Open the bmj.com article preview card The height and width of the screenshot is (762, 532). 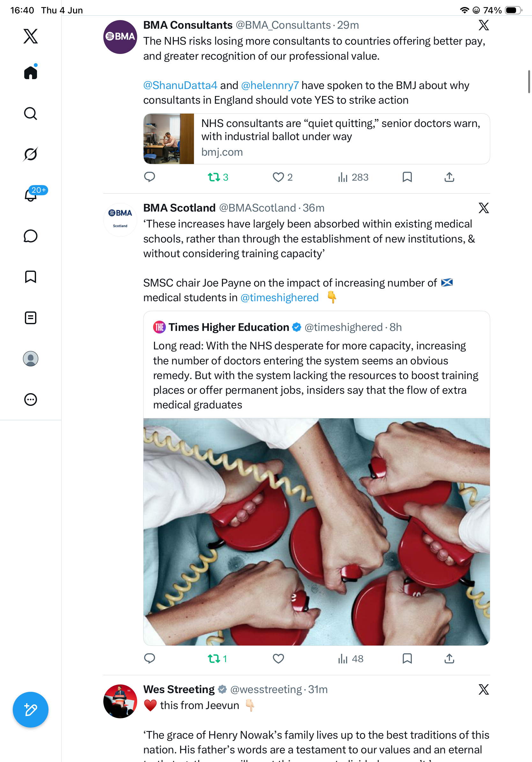pos(316,139)
